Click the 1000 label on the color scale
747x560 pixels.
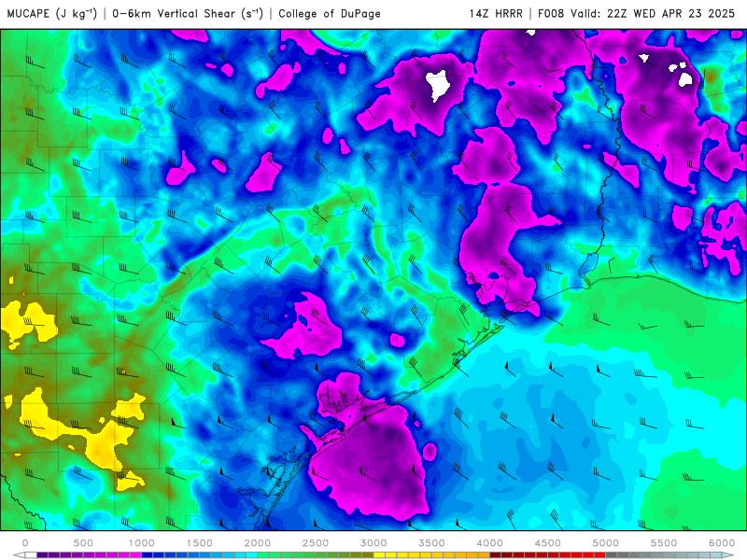(142, 543)
